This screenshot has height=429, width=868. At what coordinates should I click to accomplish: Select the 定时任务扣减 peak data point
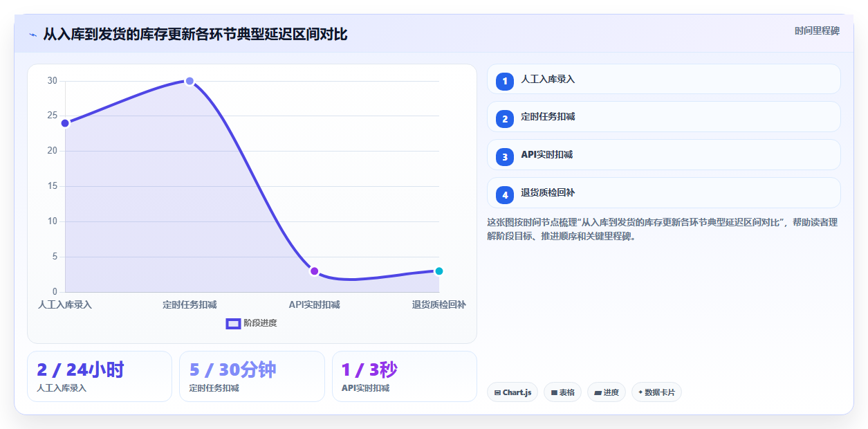pyautogui.click(x=190, y=81)
